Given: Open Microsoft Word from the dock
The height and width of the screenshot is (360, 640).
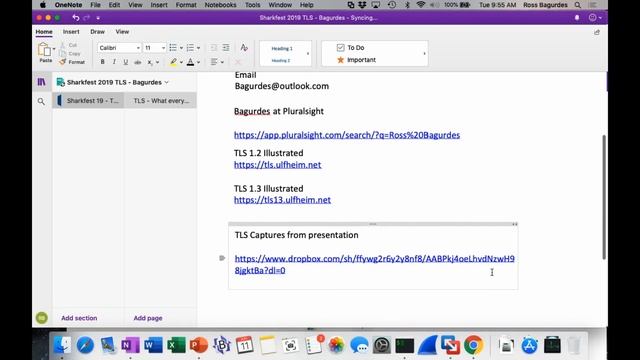Looking at the screenshot, I should 153,345.
